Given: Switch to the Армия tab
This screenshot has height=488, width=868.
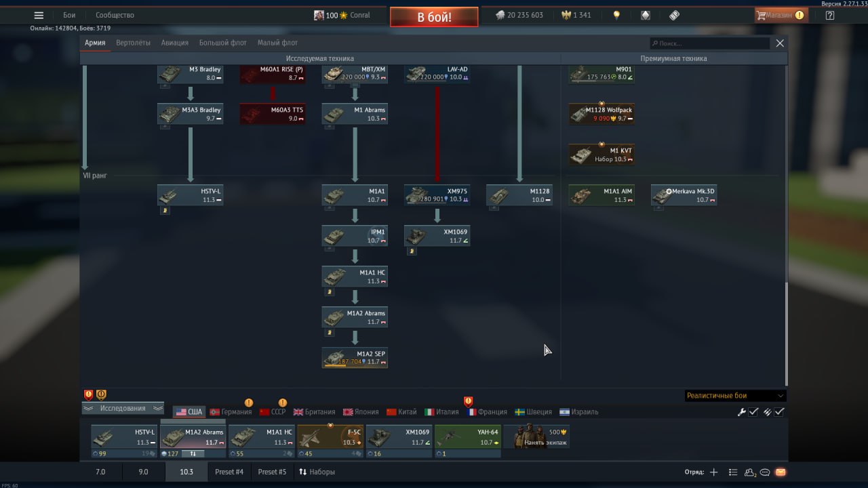Looking at the screenshot, I should pos(95,43).
